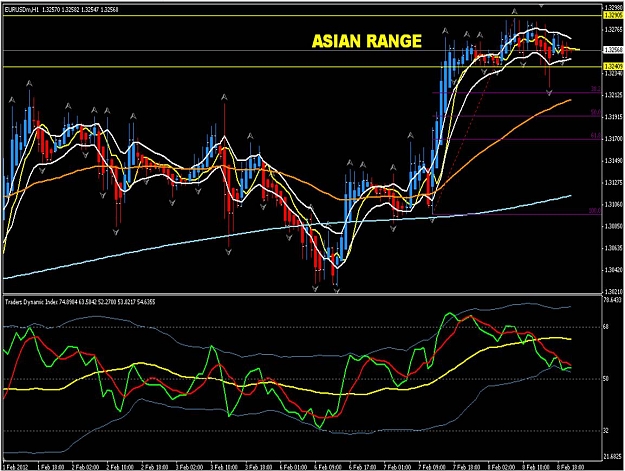The width and height of the screenshot is (625, 471).
Task: Click the 8 Feb 02:00 time label
Action: point(501,467)
